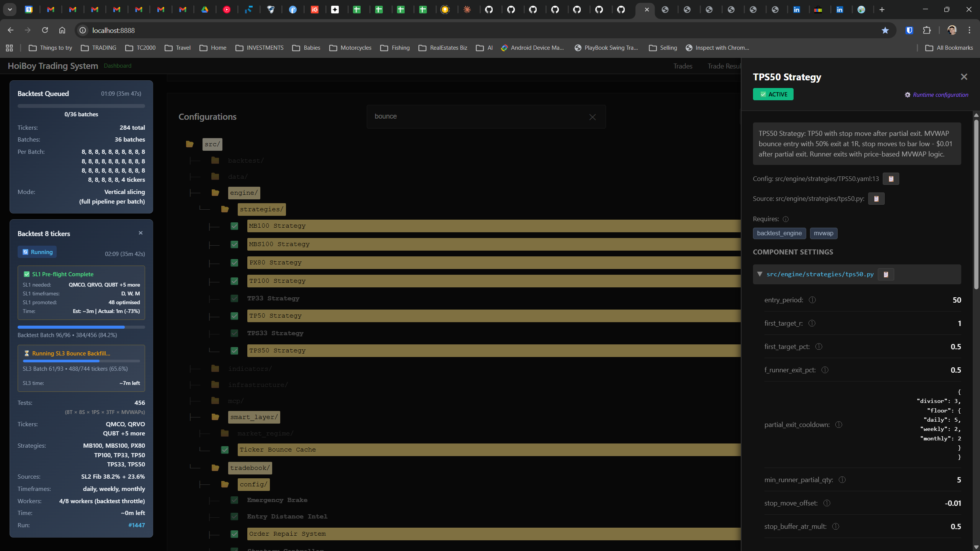The height and width of the screenshot is (551, 980).
Task: Open the All Bookmarks folder
Action: point(949,48)
